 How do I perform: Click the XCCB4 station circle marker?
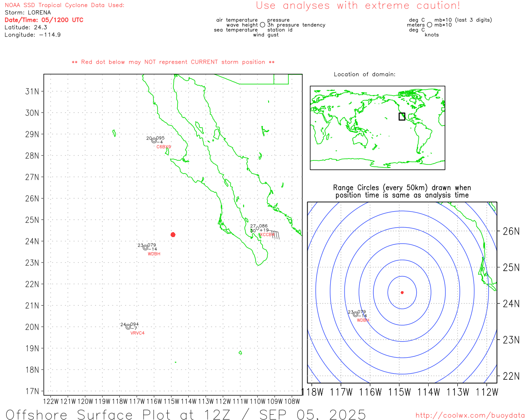point(258,228)
